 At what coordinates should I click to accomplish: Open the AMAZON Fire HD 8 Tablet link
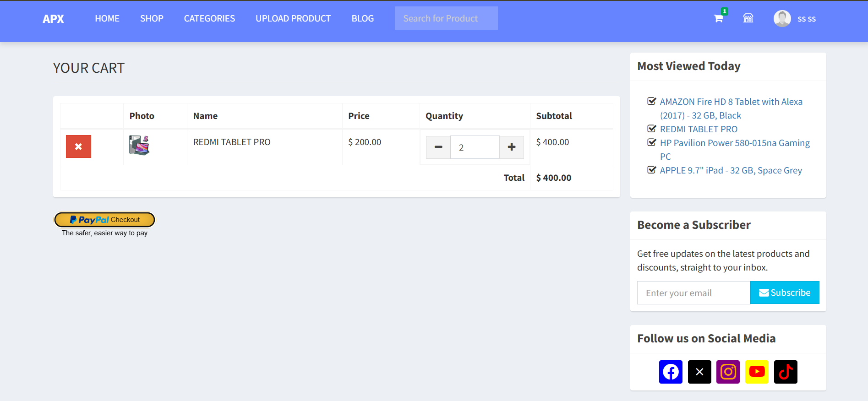tap(731, 102)
